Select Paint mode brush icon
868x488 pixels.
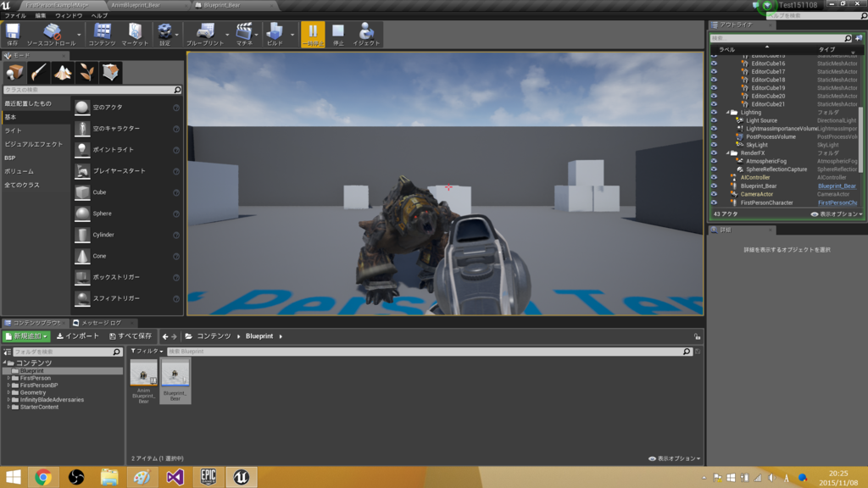click(39, 72)
